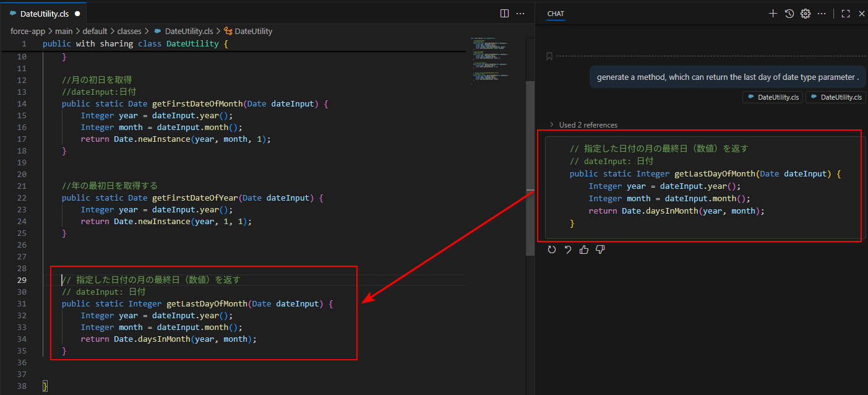Screen dimensions: 868x395
Task: Open editor more actions ellipsis menu
Action: coord(520,13)
